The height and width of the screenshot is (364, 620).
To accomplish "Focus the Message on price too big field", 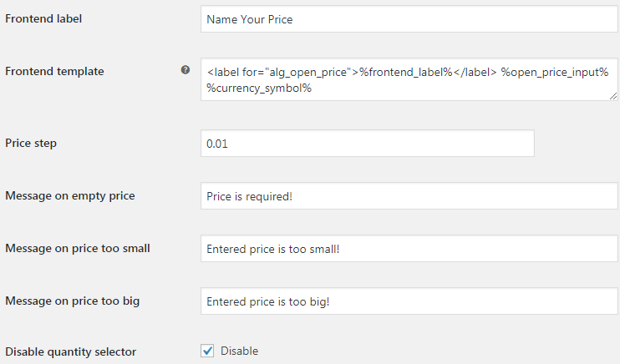I will (409, 301).
